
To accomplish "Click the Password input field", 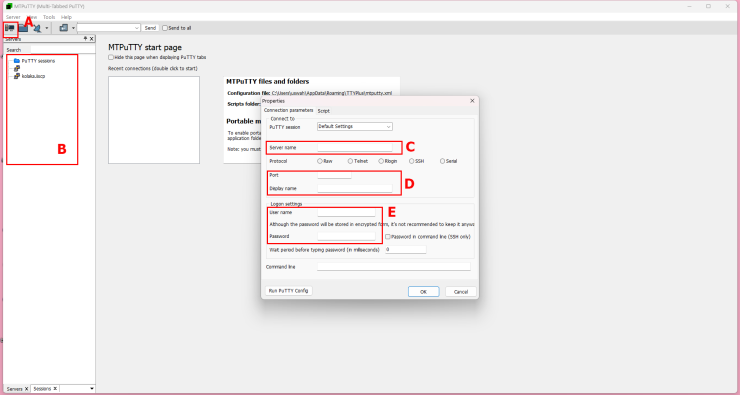I will 346,236.
